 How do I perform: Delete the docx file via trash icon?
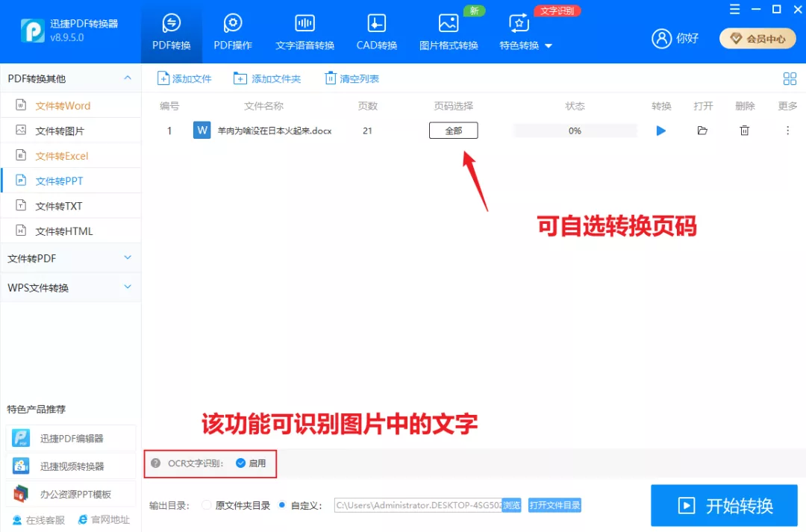click(x=744, y=131)
